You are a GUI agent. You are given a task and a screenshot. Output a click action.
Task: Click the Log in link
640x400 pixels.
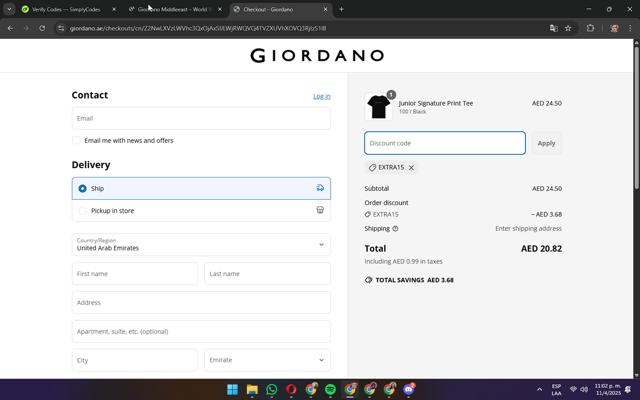point(322,96)
